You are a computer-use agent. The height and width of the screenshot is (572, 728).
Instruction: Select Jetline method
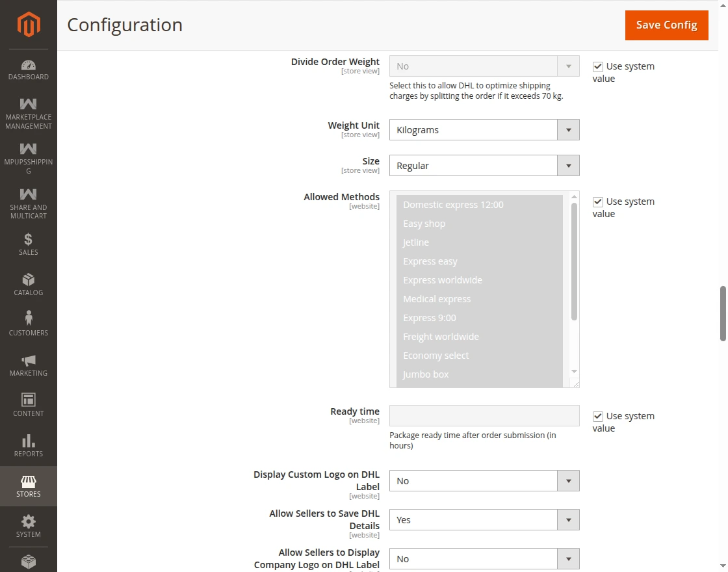(480, 242)
